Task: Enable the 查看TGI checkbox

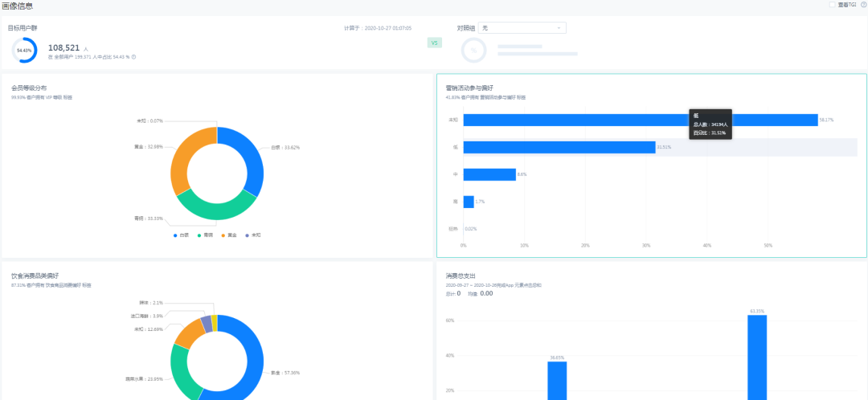Action: [x=832, y=5]
